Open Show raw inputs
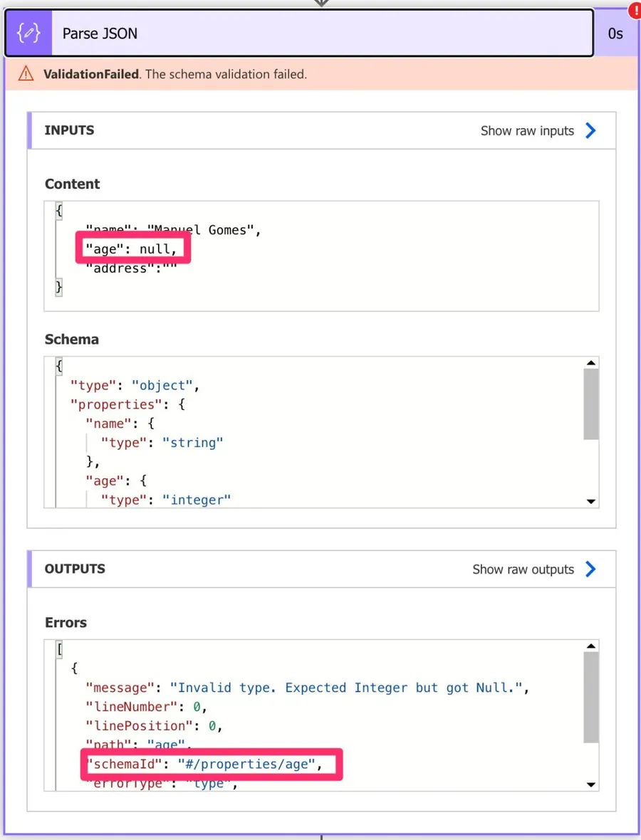Screen dimensions: 641x840 527,130
